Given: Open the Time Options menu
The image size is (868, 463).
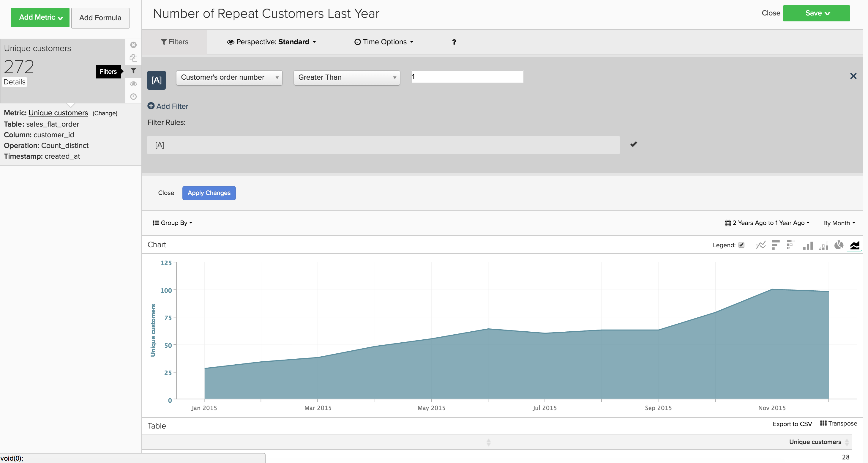Looking at the screenshot, I should (384, 42).
